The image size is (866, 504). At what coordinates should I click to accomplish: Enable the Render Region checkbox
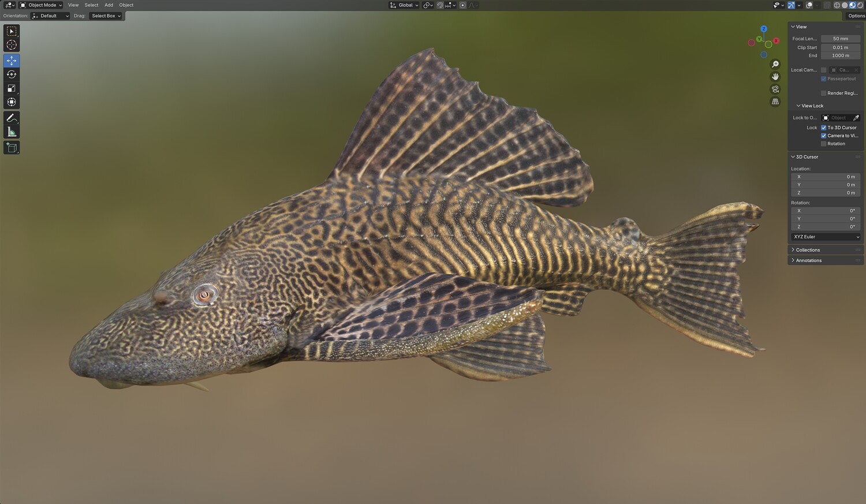(823, 93)
